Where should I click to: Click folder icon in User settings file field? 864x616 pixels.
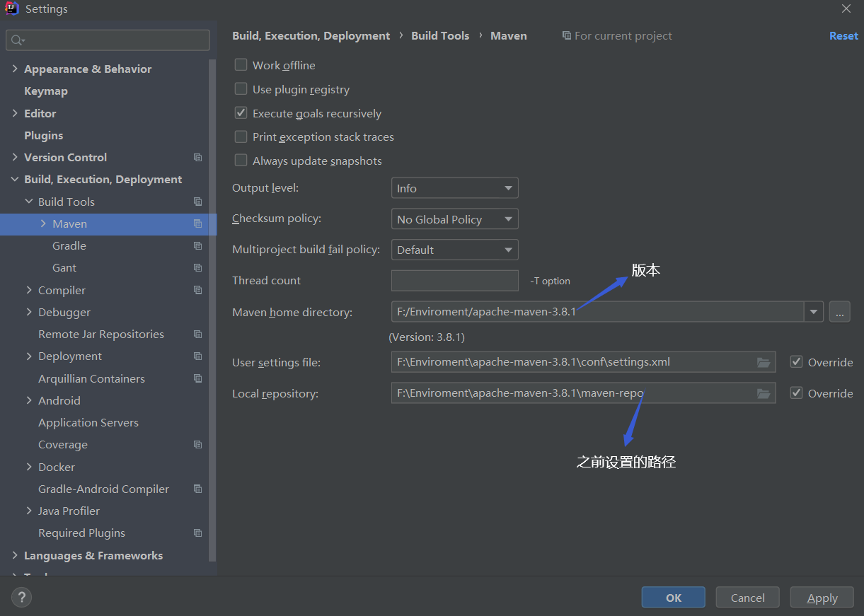tap(764, 362)
